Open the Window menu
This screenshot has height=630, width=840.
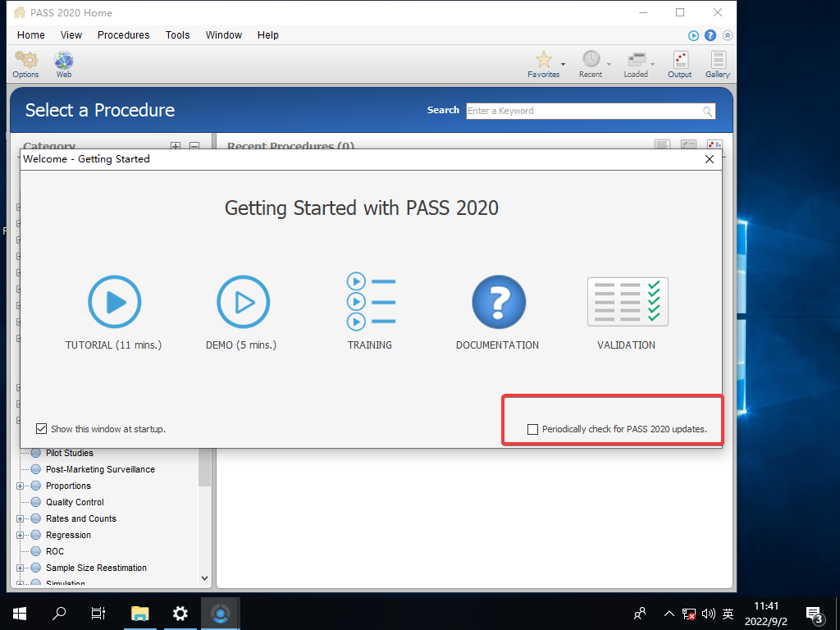click(224, 34)
